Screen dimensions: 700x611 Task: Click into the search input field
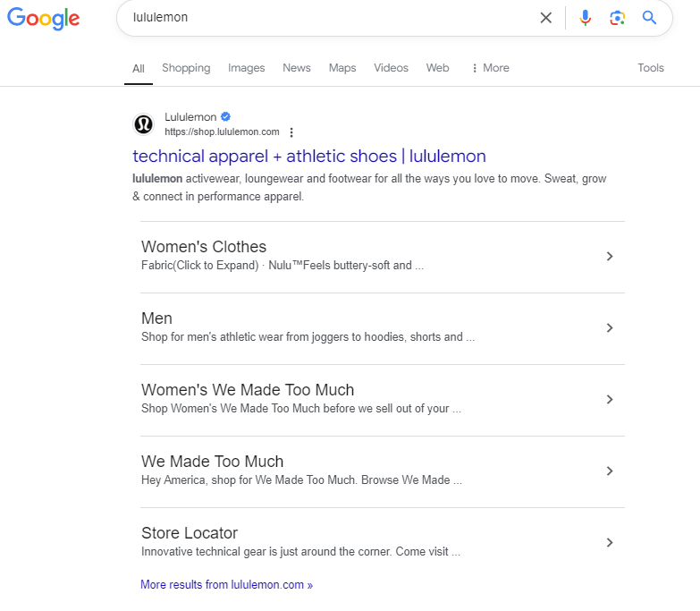331,18
